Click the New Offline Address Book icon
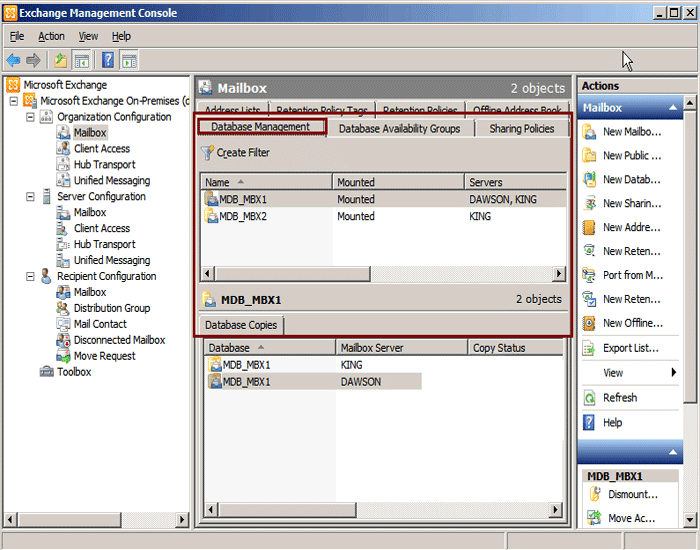This screenshot has width=700, height=550. (589, 323)
